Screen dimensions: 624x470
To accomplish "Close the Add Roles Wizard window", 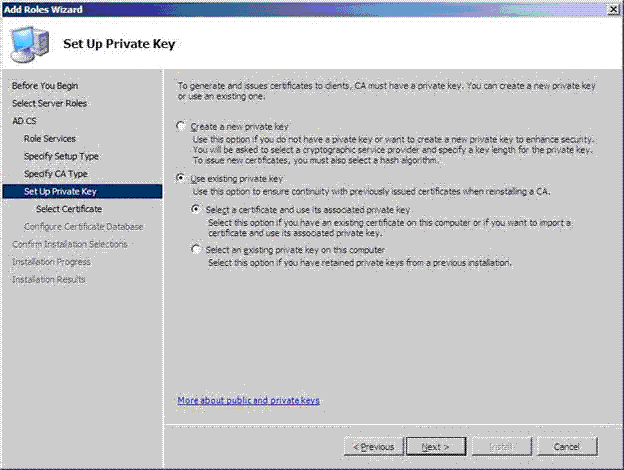I will (613, 9).
